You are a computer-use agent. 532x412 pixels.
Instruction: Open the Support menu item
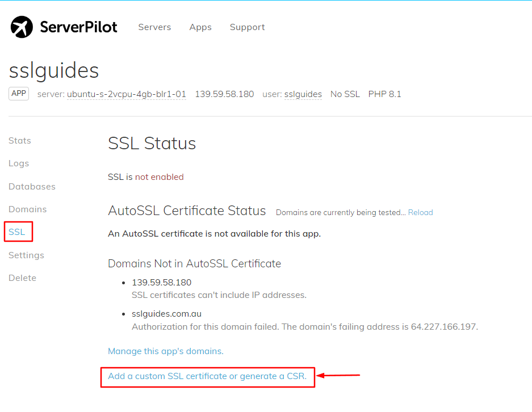coord(247,27)
